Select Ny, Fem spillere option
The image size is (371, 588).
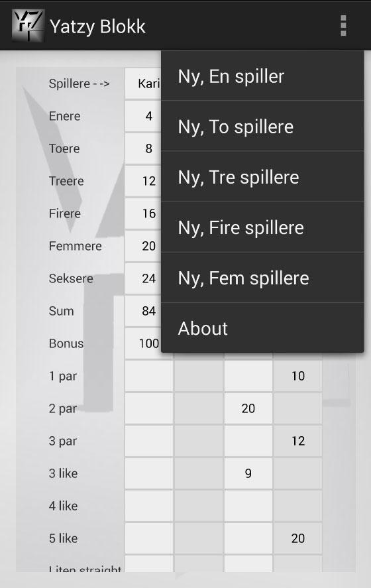coord(262,278)
